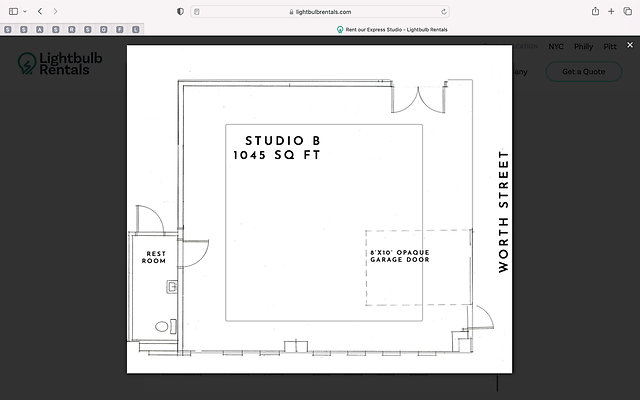The image size is (640, 400).
Task: Reload the current page
Action: tap(443, 11)
